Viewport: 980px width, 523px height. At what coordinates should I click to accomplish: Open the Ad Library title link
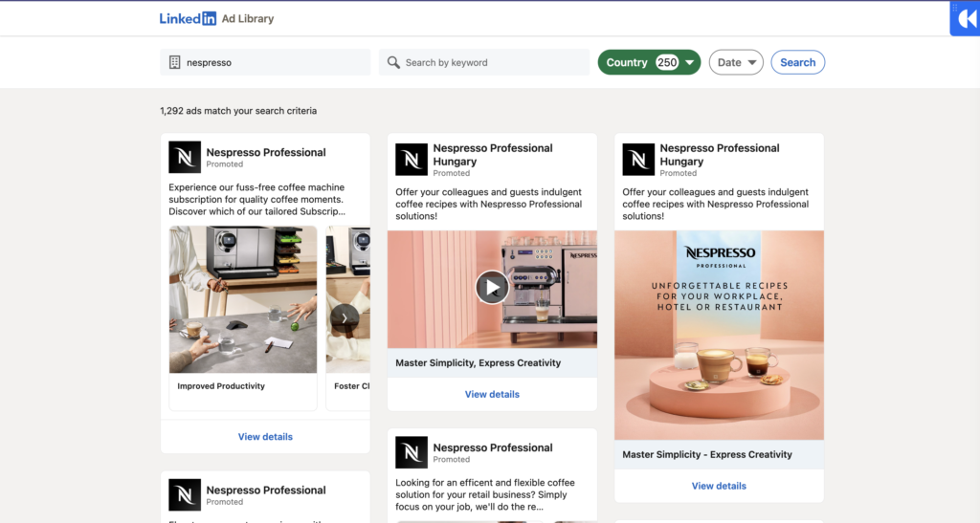tap(248, 19)
